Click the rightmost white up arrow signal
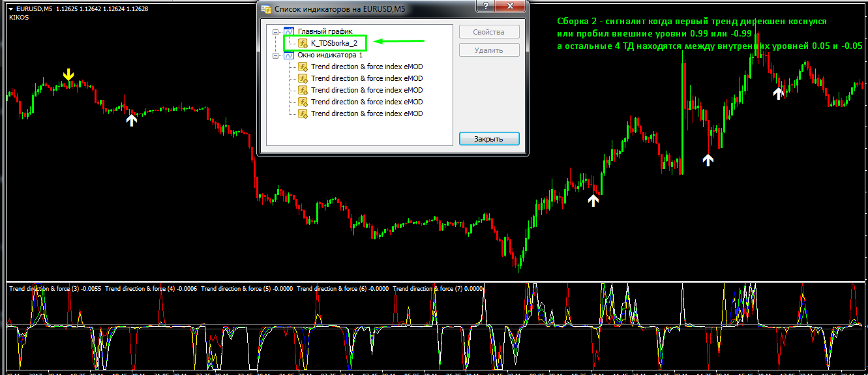 coord(777,94)
